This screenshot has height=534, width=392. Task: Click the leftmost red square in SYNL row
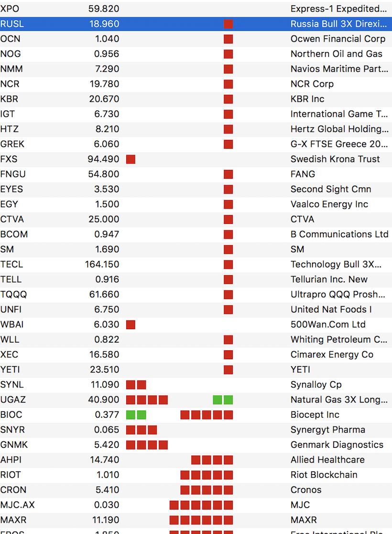tap(131, 385)
